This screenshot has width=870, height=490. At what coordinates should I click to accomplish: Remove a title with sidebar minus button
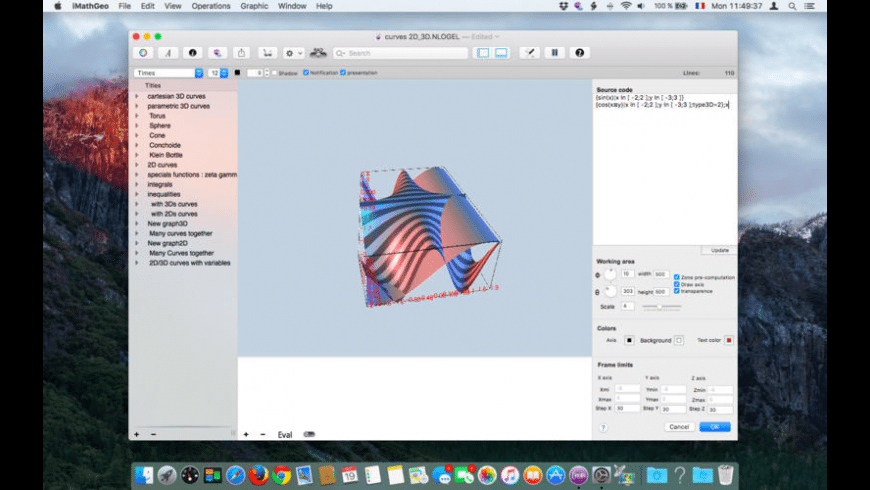[x=154, y=435]
